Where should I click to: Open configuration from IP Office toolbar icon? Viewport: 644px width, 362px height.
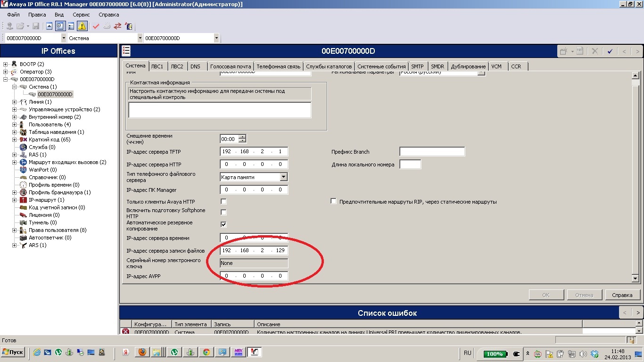pyautogui.click(x=9, y=26)
